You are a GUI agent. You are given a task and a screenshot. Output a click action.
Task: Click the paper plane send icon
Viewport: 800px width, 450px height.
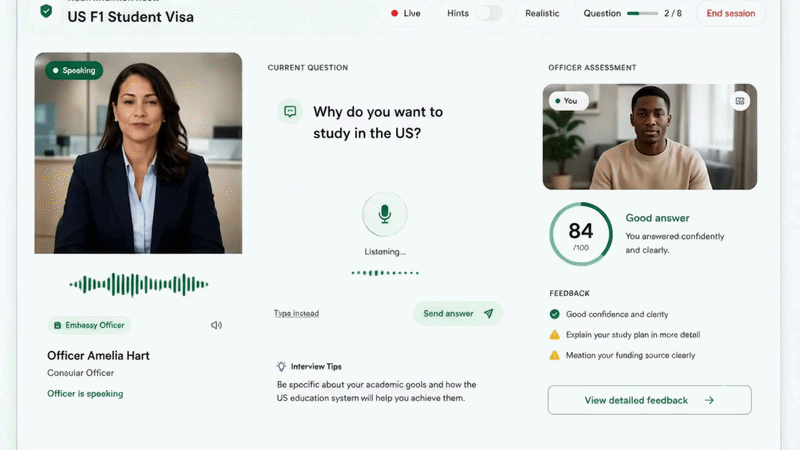tap(488, 313)
